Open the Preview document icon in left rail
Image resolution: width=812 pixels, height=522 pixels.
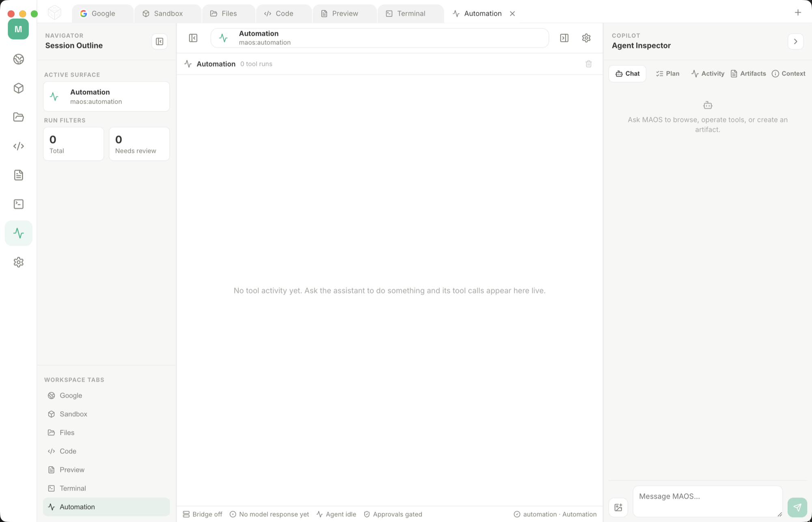coord(19,175)
